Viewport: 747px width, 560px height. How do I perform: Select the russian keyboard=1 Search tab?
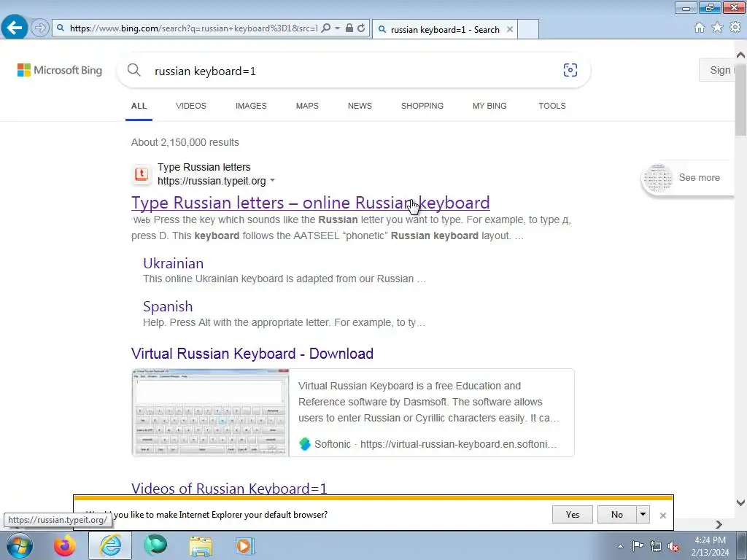[x=445, y=29]
